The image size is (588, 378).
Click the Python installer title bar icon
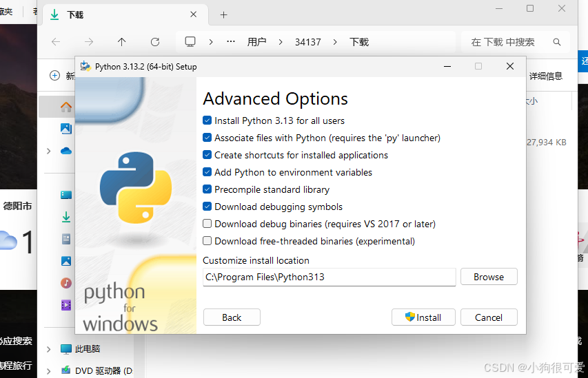(85, 66)
